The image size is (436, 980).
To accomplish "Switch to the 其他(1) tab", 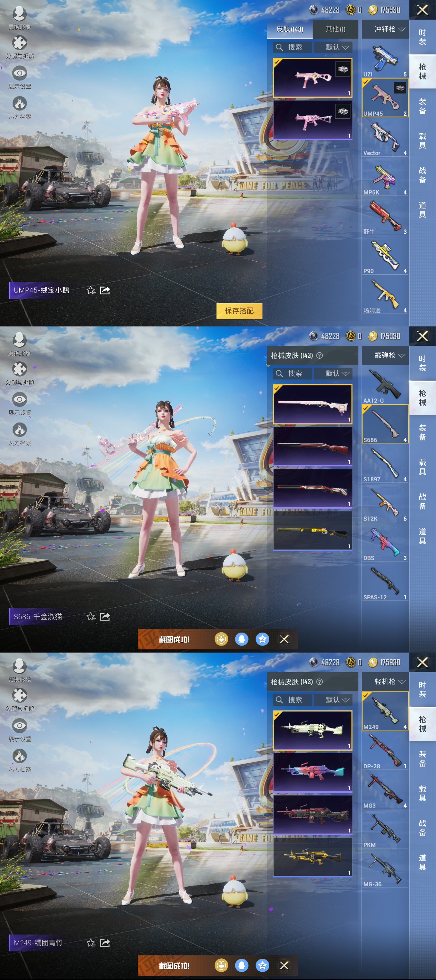I will point(335,29).
